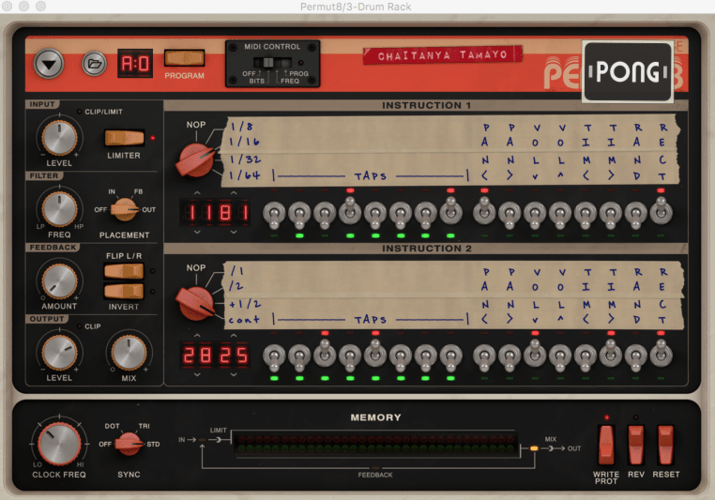Image resolution: width=715 pixels, height=500 pixels.
Task: Decrement left digits of Instruction 1 display
Action: (197, 232)
